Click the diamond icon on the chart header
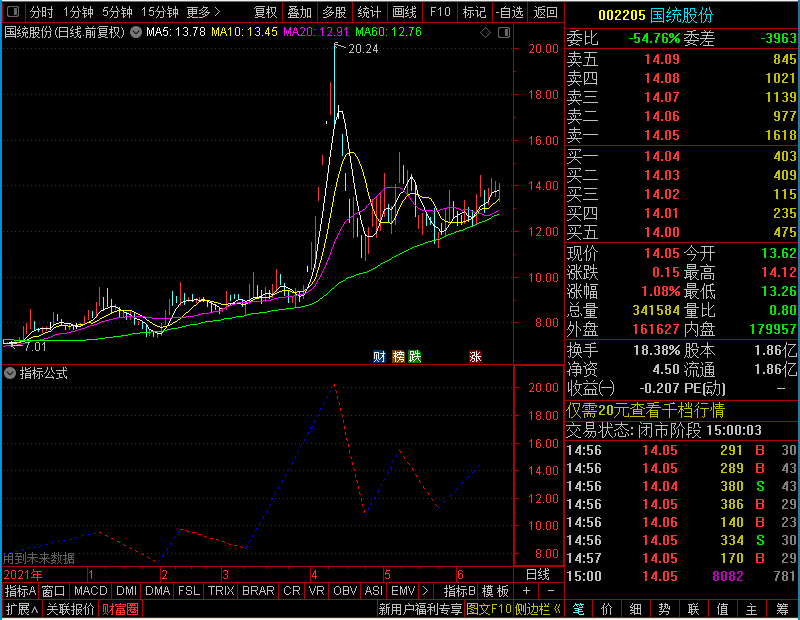800x620 pixels. tap(485, 33)
